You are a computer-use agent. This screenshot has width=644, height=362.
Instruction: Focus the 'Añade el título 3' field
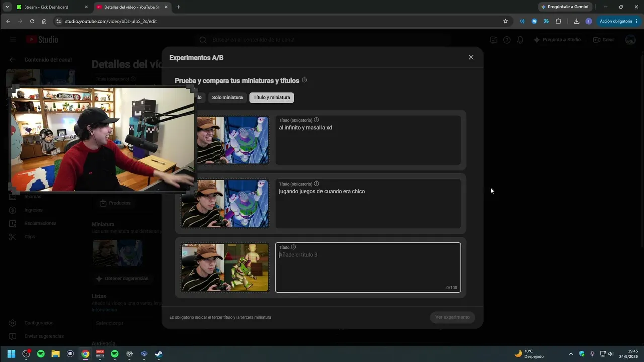pos(368,267)
